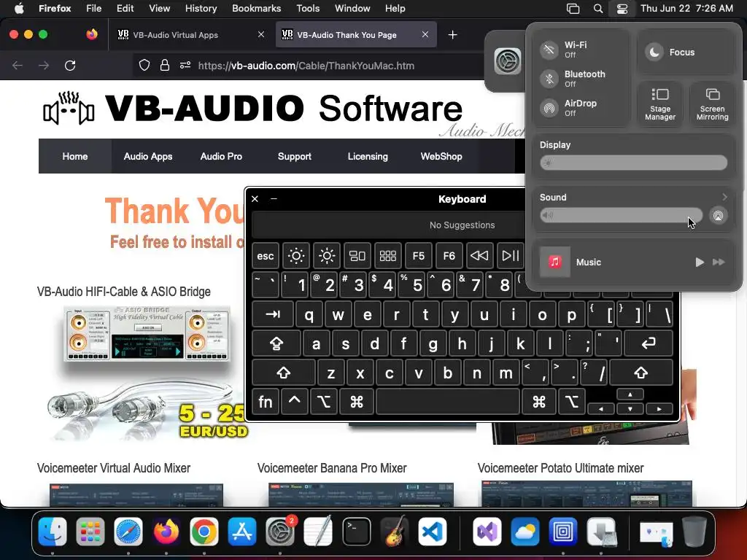Image resolution: width=747 pixels, height=560 pixels.
Task: Open the Support navigation link
Action: [295, 156]
